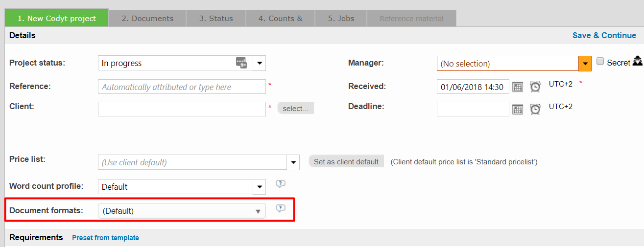
Task: Click the Save & Continue link
Action: [x=604, y=35]
